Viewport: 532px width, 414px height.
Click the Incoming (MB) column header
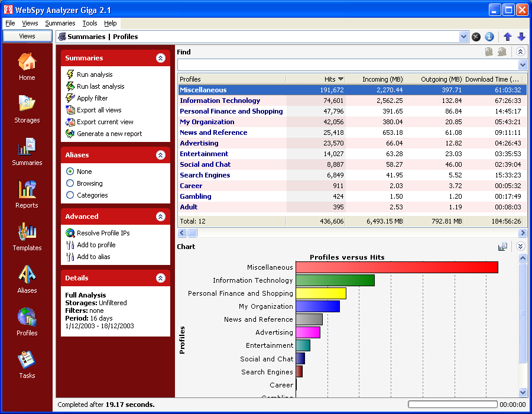375,79
